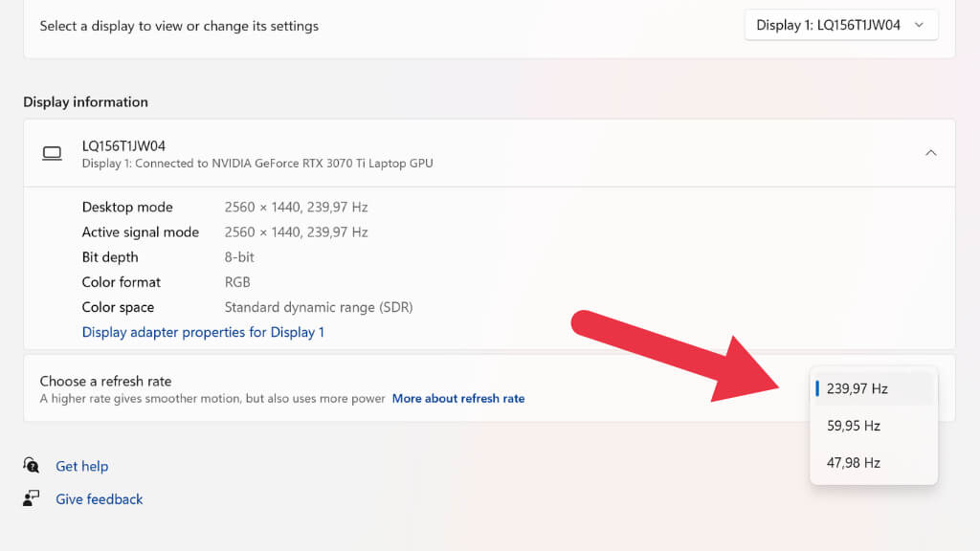Collapse the LQ156T1JW04 display information card

[930, 153]
